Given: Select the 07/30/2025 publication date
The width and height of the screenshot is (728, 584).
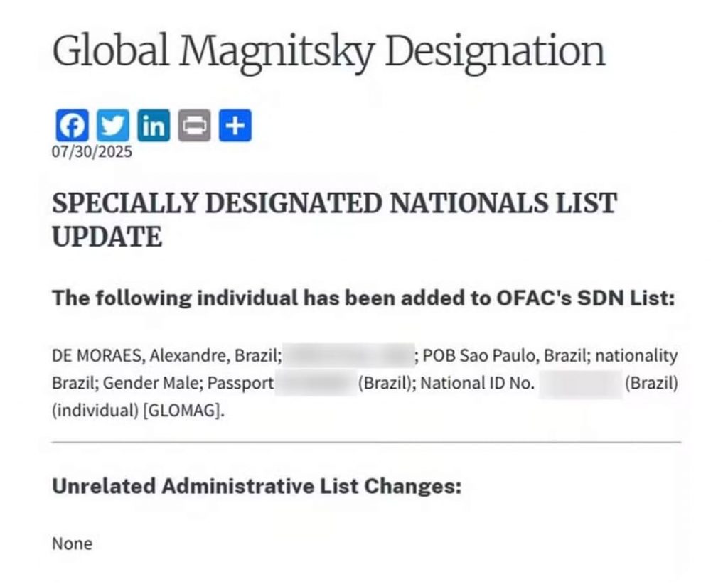Looking at the screenshot, I should 92,151.
